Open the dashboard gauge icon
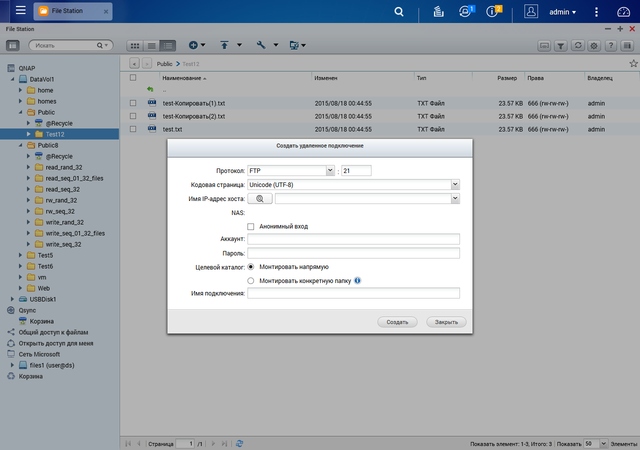 pyautogui.click(x=623, y=12)
